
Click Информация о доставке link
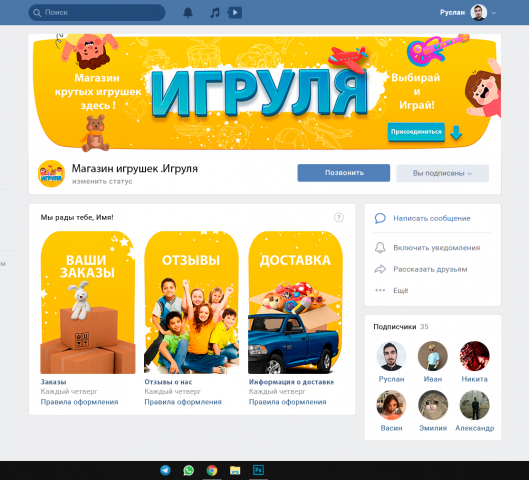(291, 382)
